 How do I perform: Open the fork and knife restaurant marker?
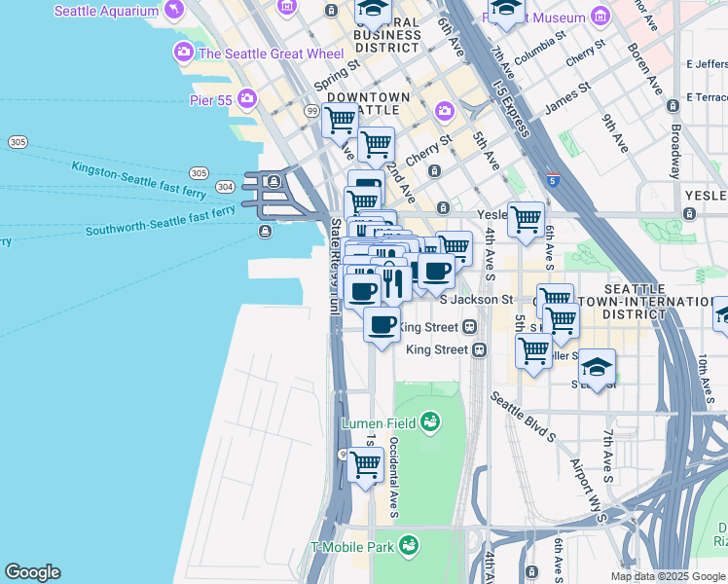point(393,284)
